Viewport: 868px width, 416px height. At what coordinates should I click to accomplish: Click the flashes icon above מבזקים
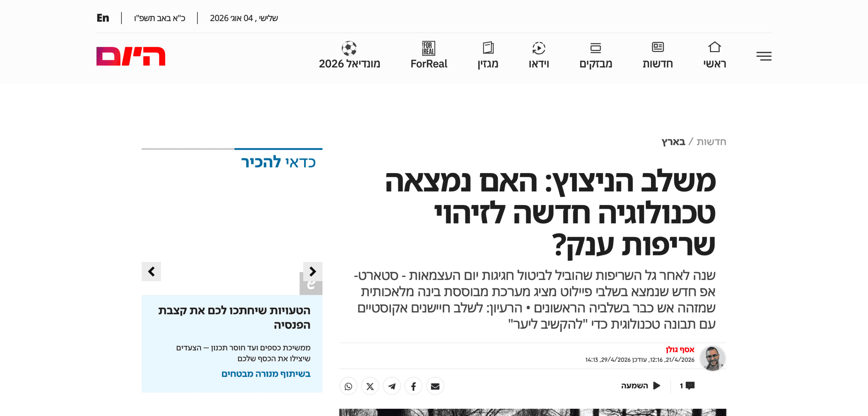(595, 48)
